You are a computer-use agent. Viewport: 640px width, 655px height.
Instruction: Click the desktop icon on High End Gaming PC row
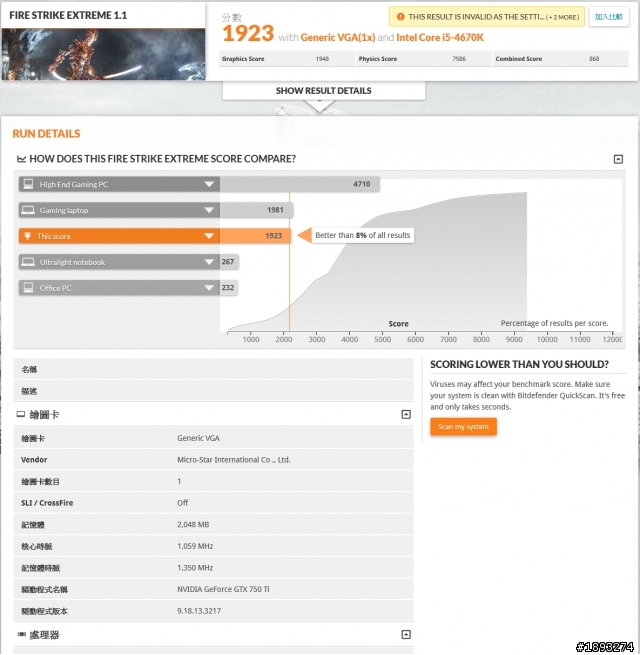[28, 184]
